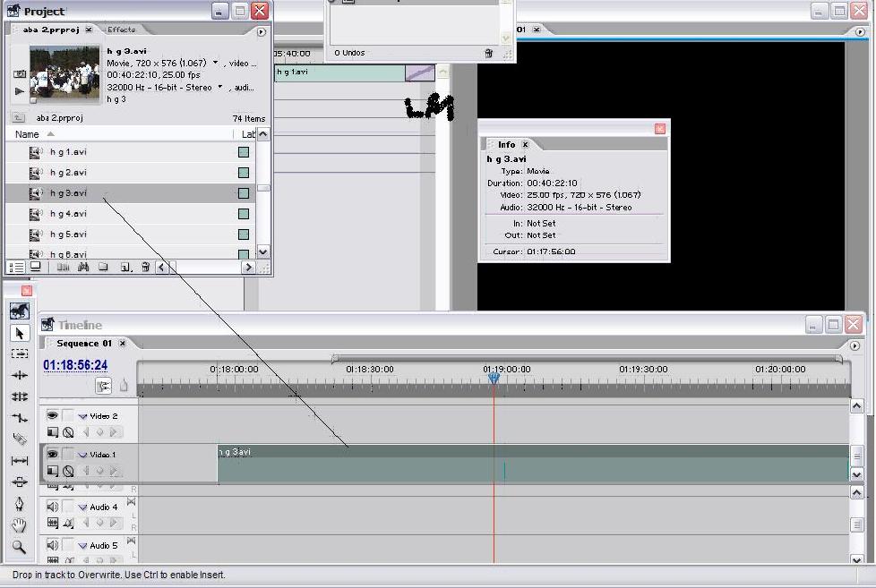
Task: Activate the Hand tool
Action: tap(20, 525)
